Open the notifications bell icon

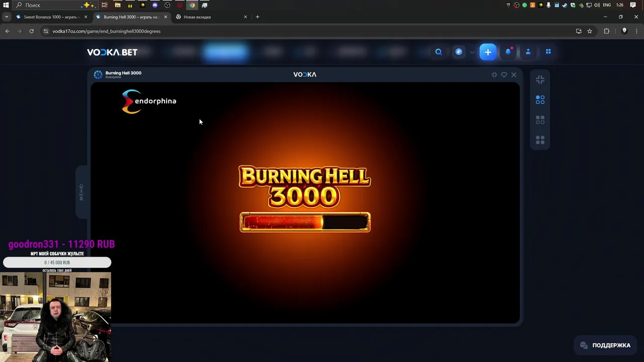pos(508,52)
